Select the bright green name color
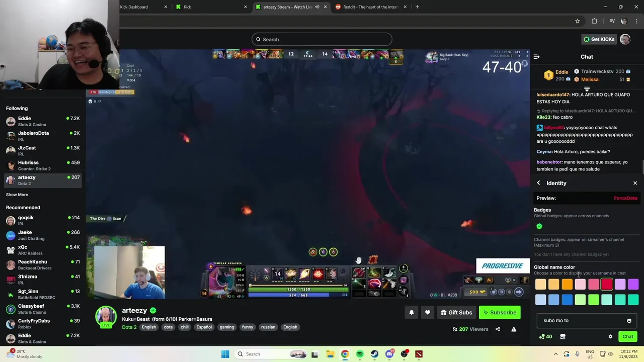 pos(594,300)
